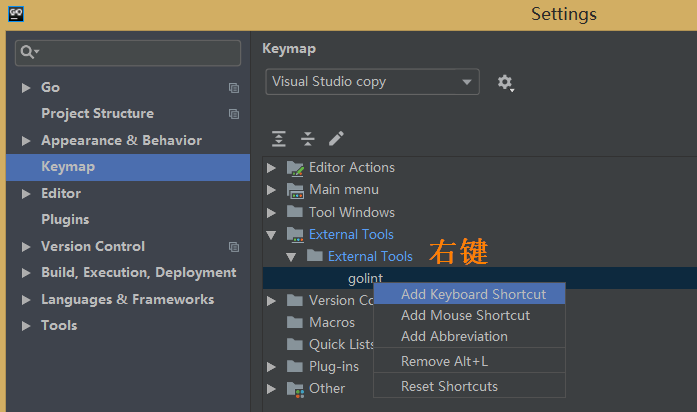Choose Reset Shortcuts

pyautogui.click(x=469, y=386)
